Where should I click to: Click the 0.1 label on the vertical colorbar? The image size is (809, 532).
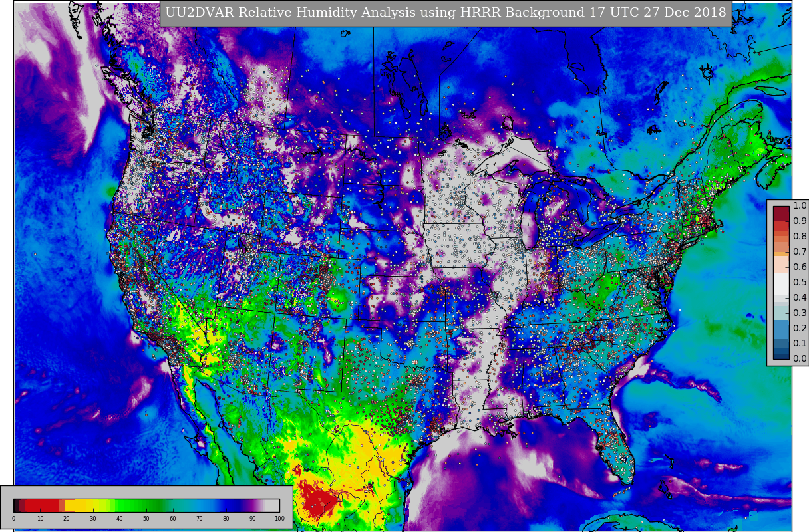pyautogui.click(x=800, y=343)
